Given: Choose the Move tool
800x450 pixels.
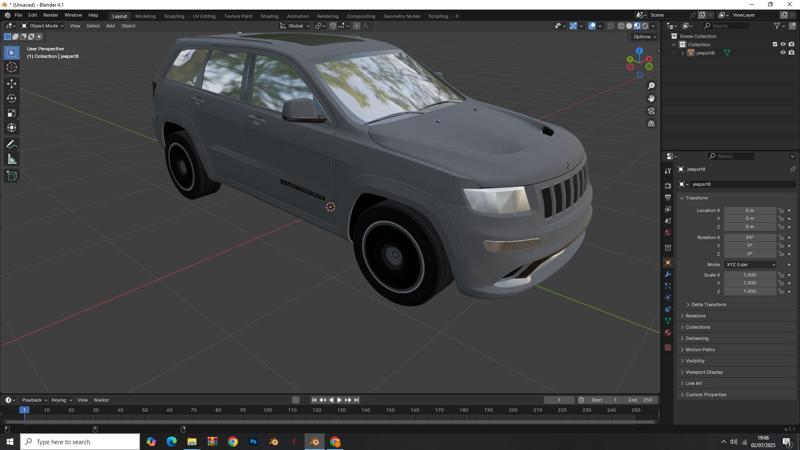Looking at the screenshot, I should coord(12,83).
